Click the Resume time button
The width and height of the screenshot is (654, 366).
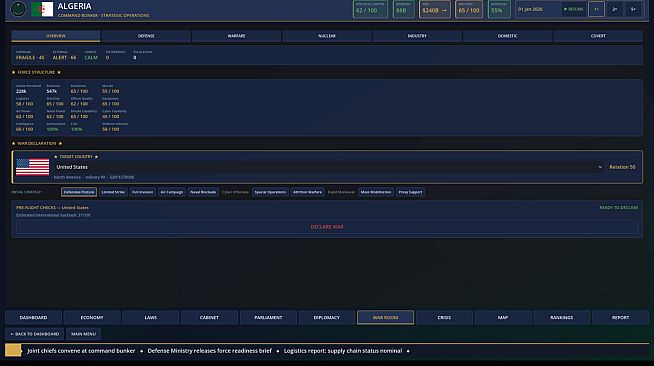point(574,9)
